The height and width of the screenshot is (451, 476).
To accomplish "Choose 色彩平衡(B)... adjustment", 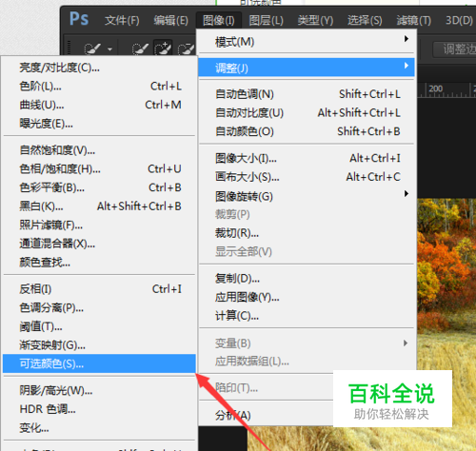I will click(x=99, y=187).
